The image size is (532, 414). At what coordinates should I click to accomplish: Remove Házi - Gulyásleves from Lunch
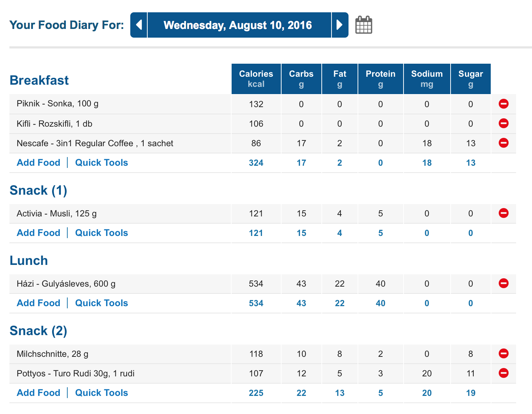503,283
